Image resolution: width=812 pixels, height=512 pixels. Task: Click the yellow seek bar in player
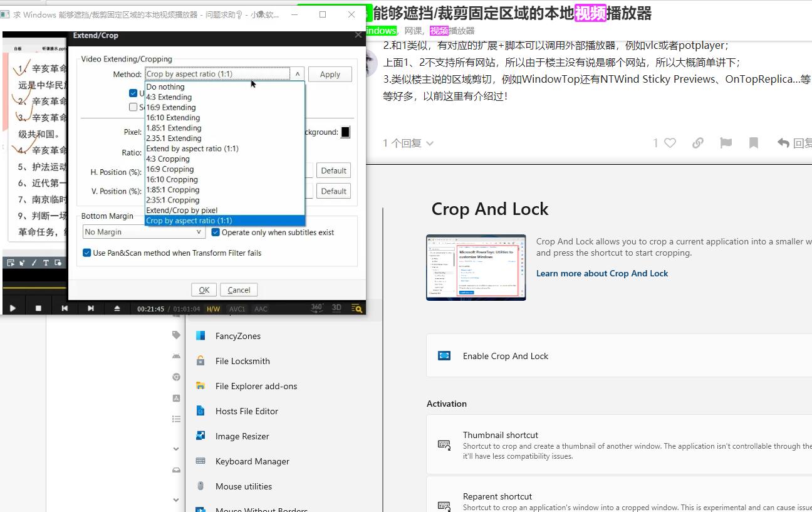pos(35,288)
